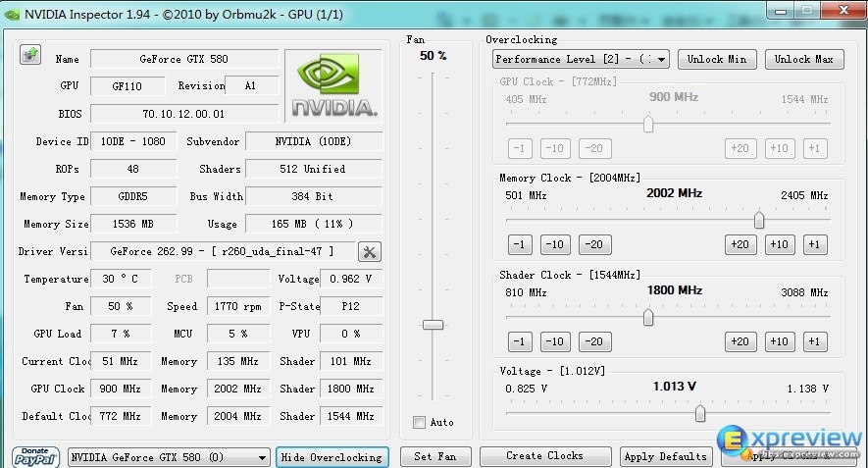Increase Shader Clock by 20 MHz
The width and height of the screenshot is (868, 468).
point(740,341)
